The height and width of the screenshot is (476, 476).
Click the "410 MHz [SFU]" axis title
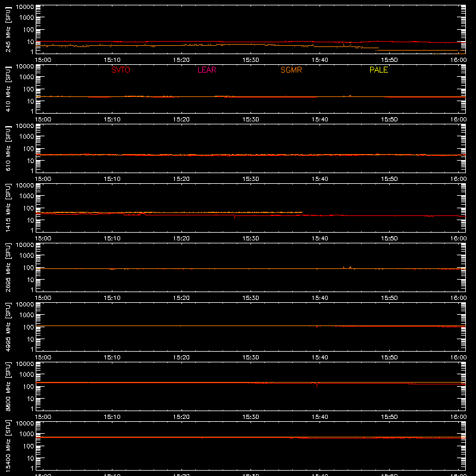pyautogui.click(x=8, y=89)
